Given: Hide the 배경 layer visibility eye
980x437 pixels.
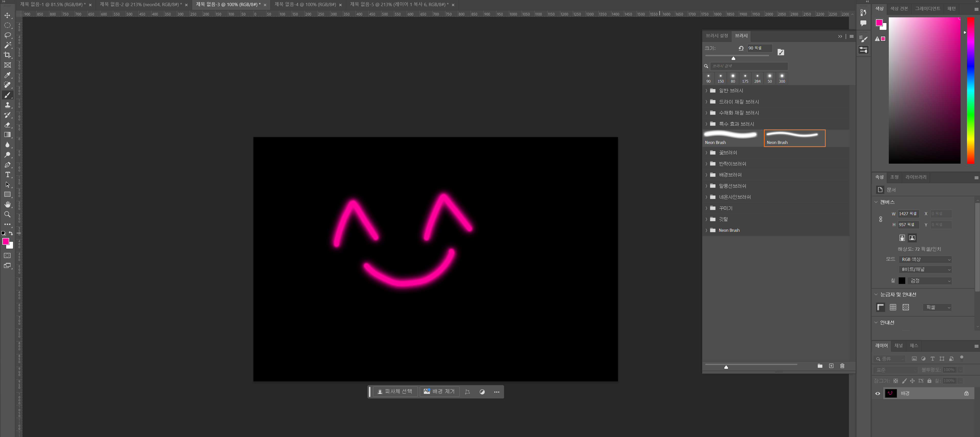Looking at the screenshot, I should pos(877,394).
